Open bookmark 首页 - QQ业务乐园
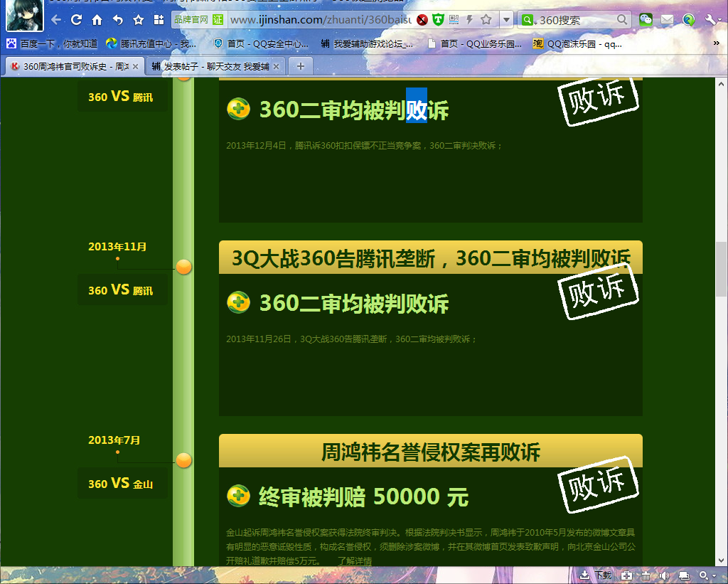 [x=475, y=43]
